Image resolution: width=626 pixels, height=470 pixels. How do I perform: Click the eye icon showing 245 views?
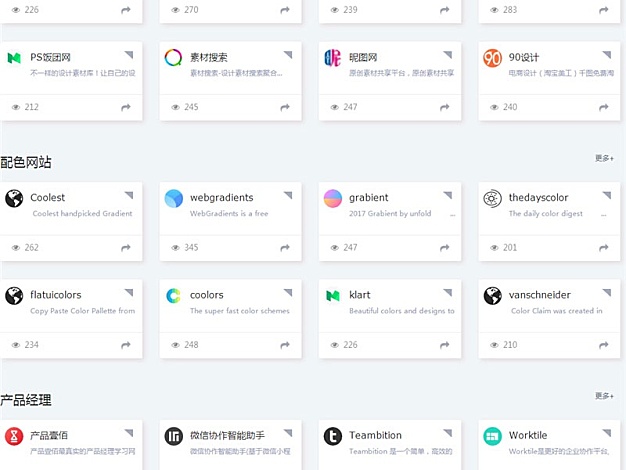pos(175,107)
